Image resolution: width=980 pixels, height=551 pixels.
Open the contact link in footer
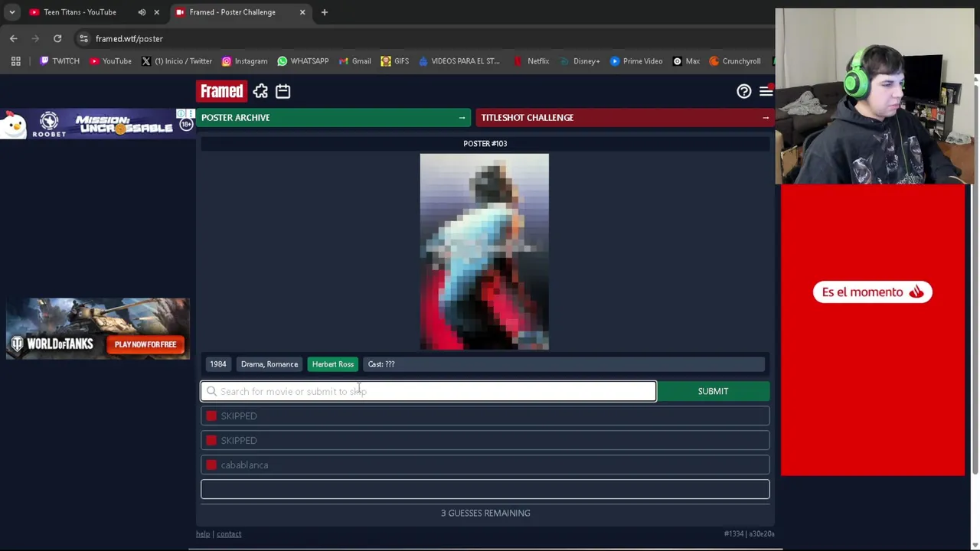(x=229, y=534)
